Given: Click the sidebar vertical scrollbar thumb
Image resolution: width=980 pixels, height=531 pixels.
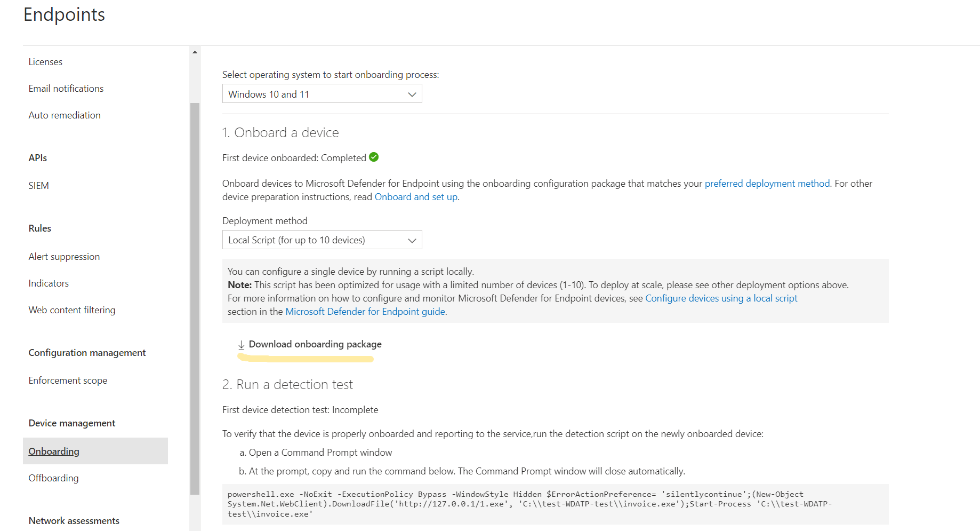Looking at the screenshot, I should pyautogui.click(x=195, y=299).
